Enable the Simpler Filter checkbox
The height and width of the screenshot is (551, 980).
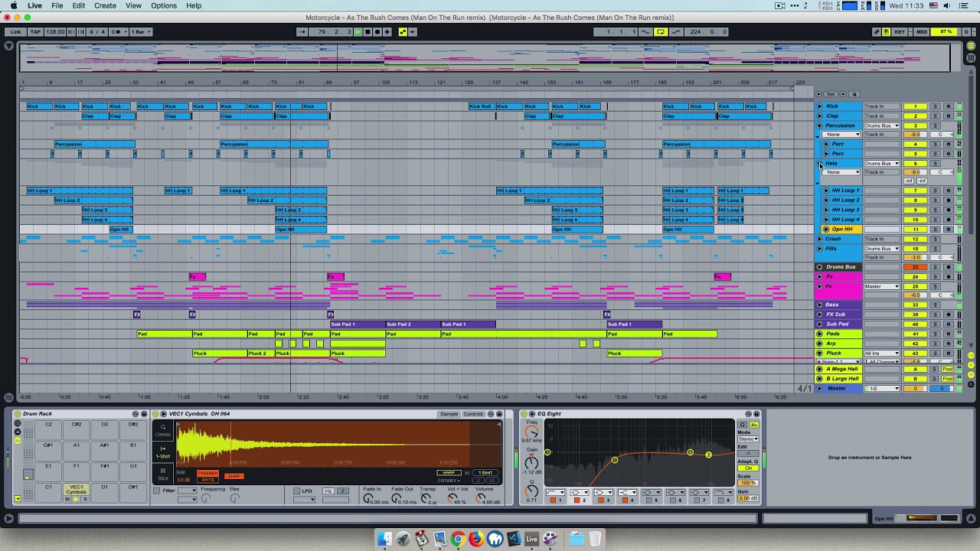pyautogui.click(x=157, y=491)
